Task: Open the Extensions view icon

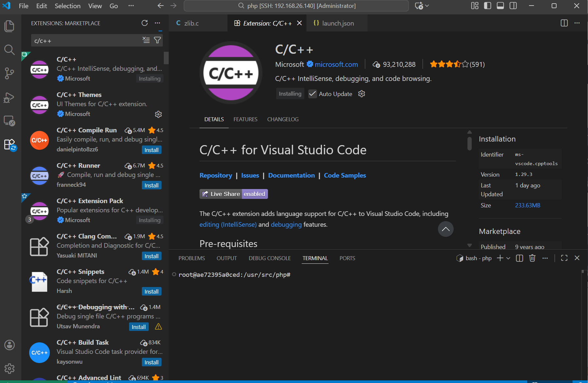Action: click(x=9, y=144)
